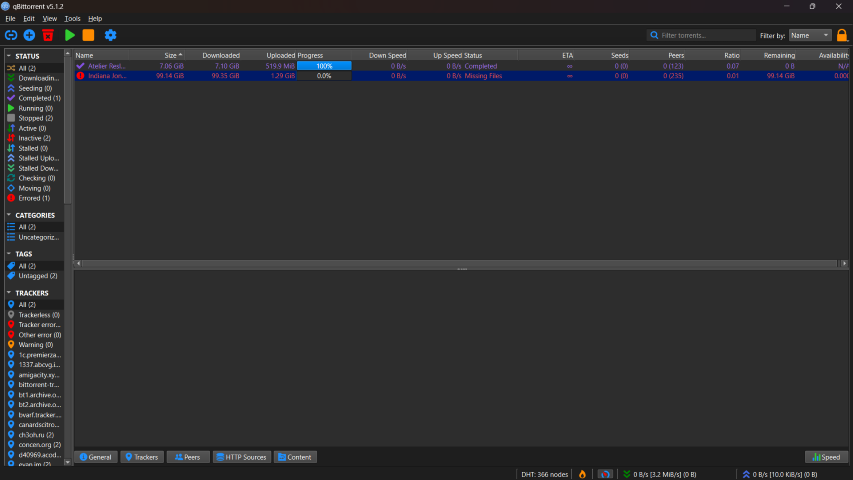Viewport: 853px width, 480px height.
Task: Click the Add Torrent File plus icon
Action: (29, 35)
